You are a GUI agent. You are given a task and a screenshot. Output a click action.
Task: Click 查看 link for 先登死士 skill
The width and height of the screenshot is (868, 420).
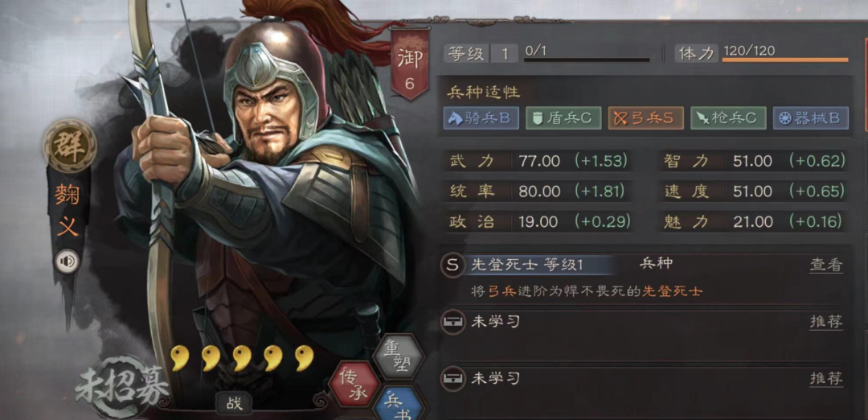[x=826, y=265]
